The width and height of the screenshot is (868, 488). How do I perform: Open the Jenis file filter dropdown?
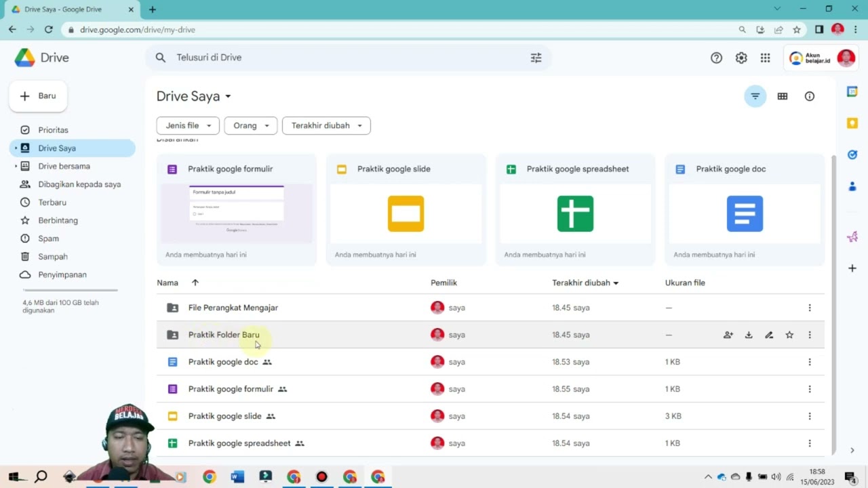point(189,125)
